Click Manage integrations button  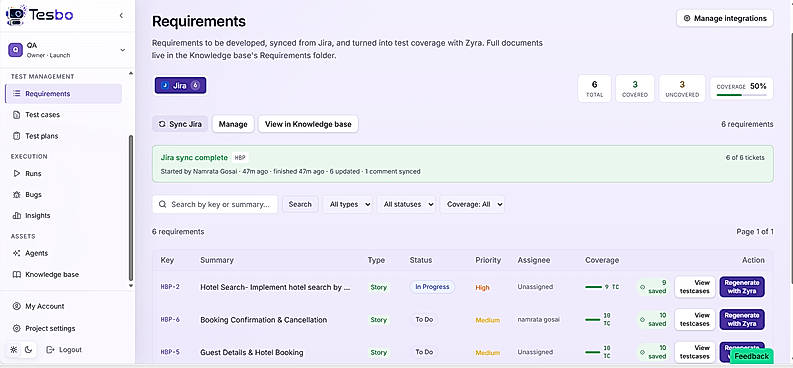[725, 18]
